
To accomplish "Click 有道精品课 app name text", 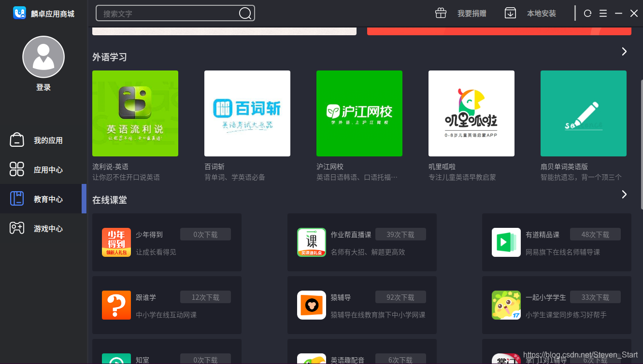I will 543,235.
